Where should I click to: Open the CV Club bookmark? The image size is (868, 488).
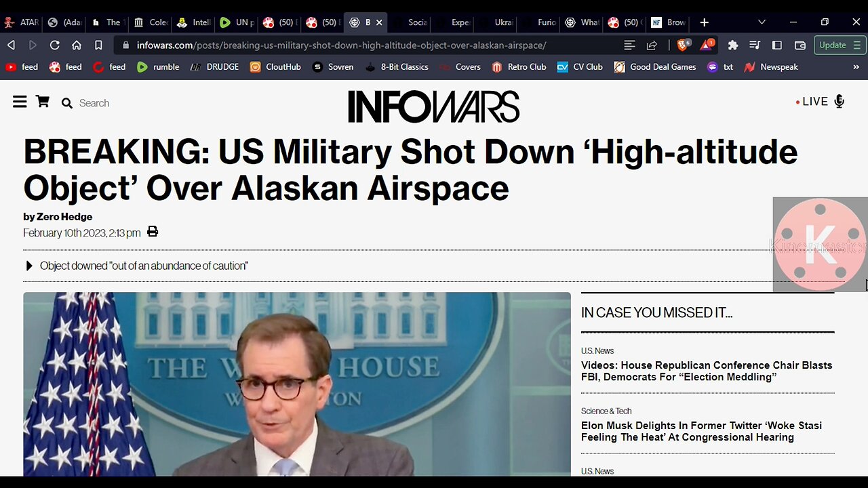point(580,67)
